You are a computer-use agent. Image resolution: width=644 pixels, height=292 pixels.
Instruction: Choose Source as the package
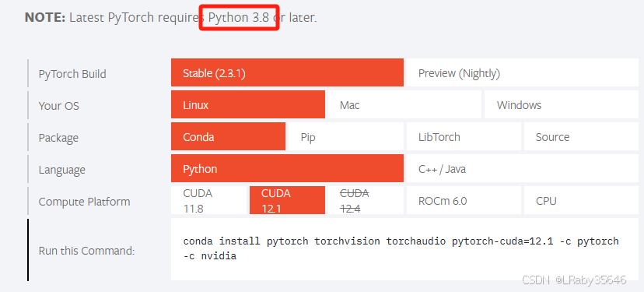pyautogui.click(x=581, y=136)
